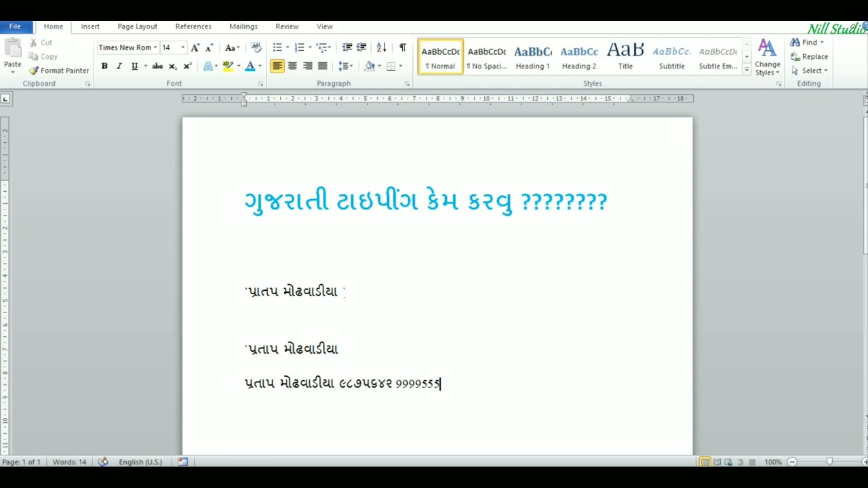Switch to the Mailings tab
The width and height of the screenshot is (868, 488).
coord(243,26)
